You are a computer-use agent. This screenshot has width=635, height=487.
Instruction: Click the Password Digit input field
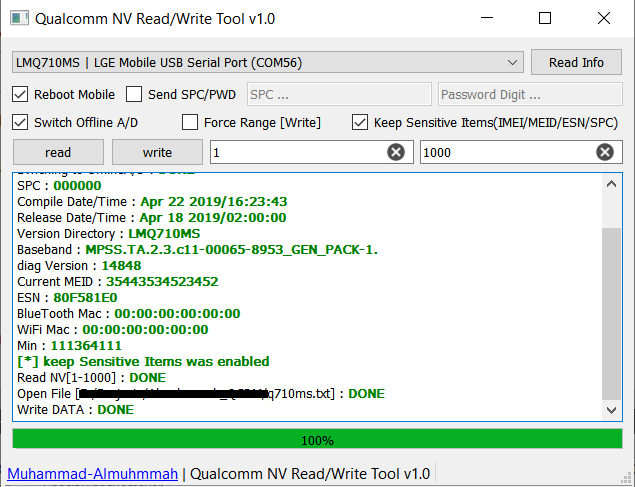click(x=530, y=94)
